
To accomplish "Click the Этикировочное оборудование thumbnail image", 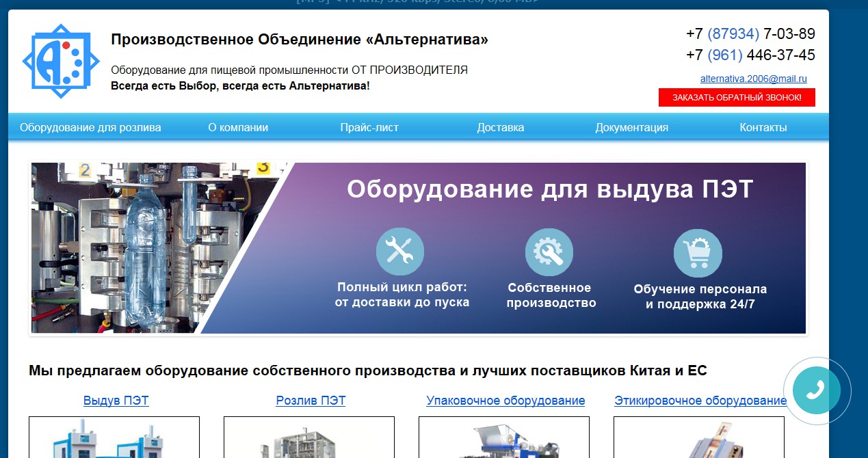I will (x=699, y=437).
